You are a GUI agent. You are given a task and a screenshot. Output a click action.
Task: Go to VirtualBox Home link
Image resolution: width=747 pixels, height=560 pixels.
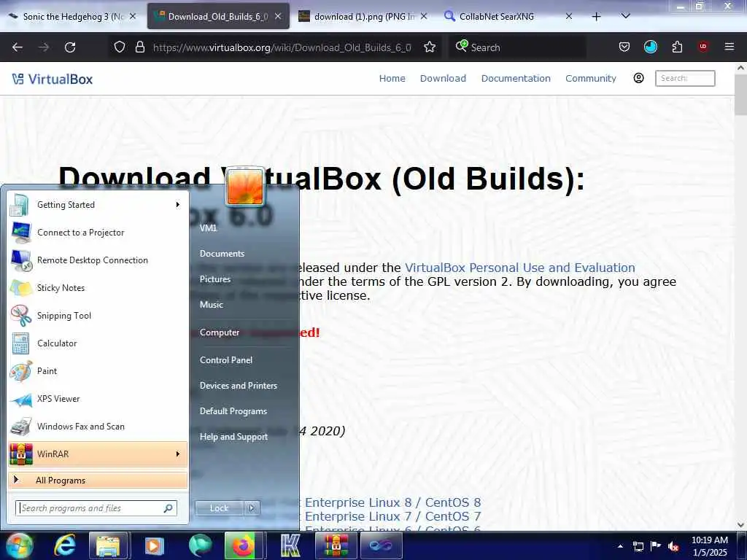(392, 78)
